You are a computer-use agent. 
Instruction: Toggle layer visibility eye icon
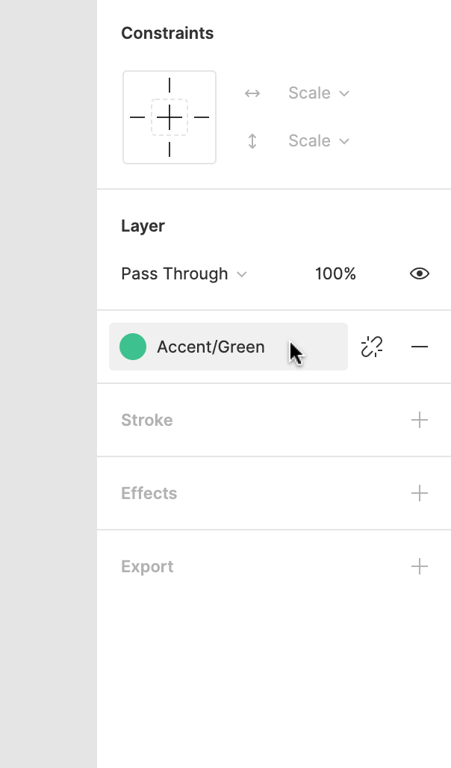(420, 273)
